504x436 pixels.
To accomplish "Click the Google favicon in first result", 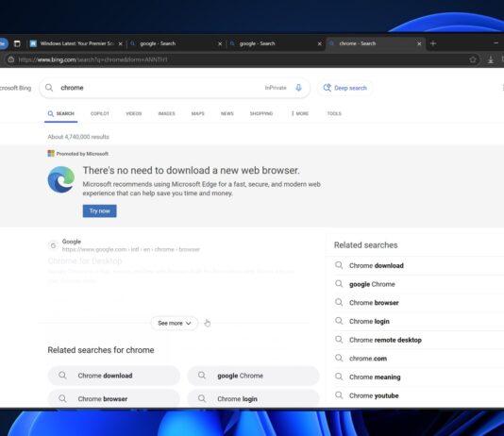I will (x=53, y=245).
